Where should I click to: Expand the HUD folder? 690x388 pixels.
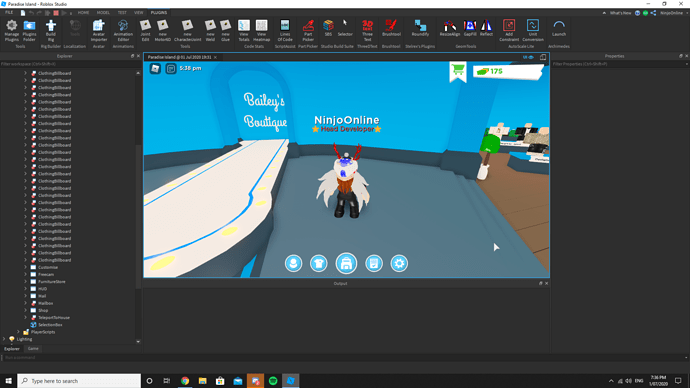click(25, 289)
